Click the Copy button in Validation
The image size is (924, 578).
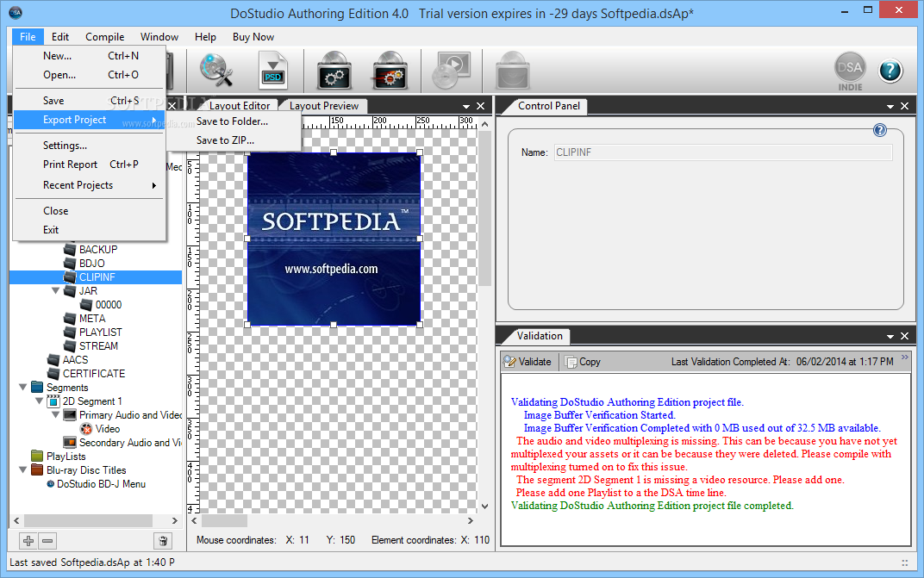point(583,362)
